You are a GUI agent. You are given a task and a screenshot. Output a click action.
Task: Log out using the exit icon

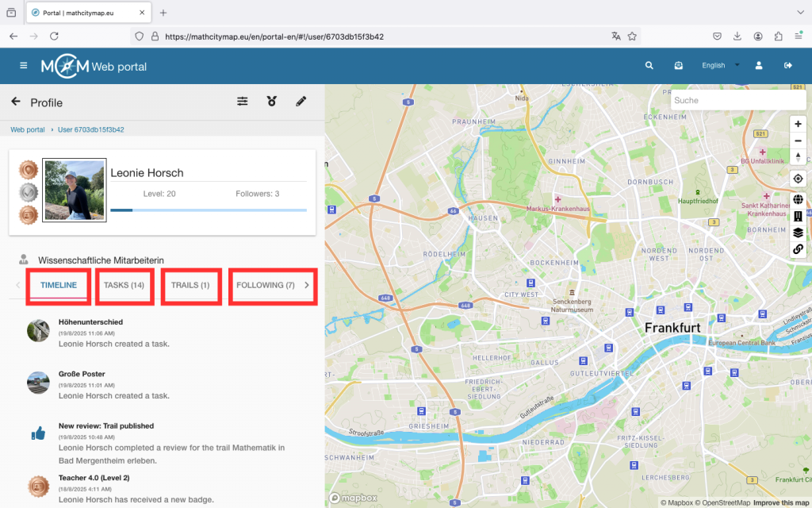pos(787,66)
